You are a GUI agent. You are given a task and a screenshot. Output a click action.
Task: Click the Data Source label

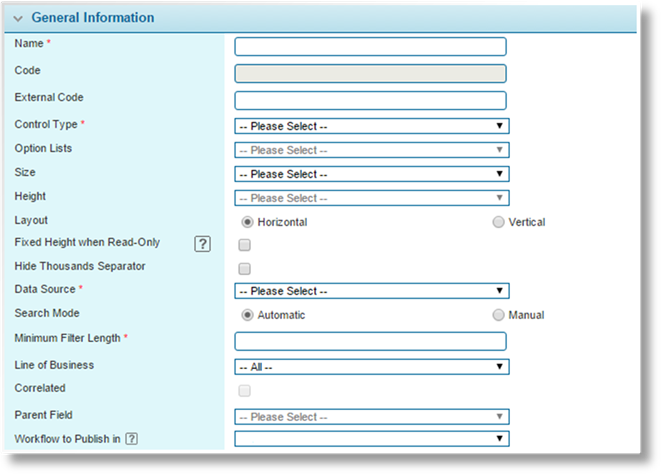(45, 289)
